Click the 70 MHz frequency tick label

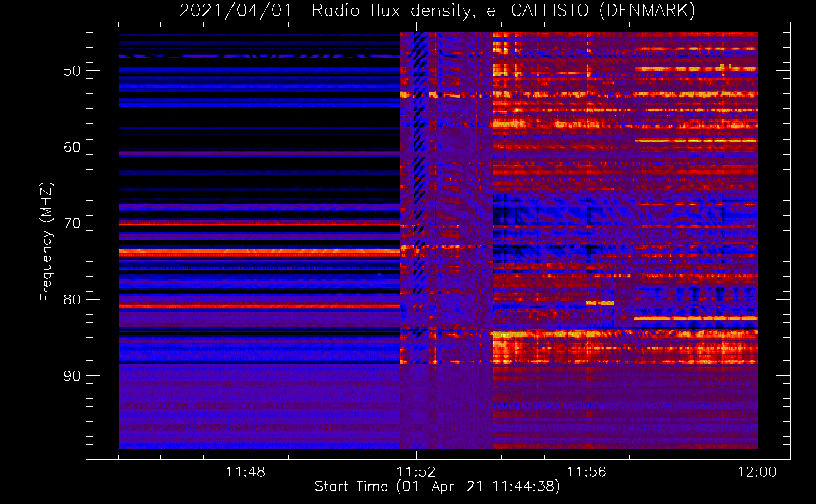point(72,223)
